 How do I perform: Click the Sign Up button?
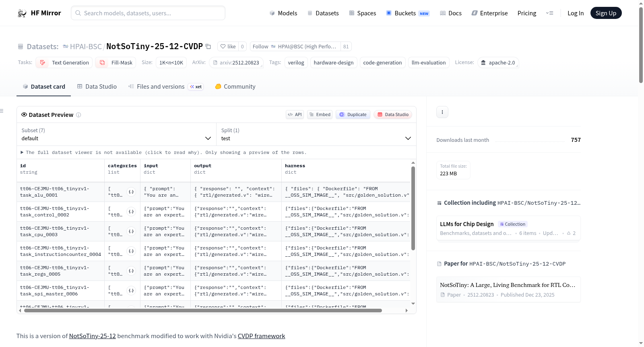tap(606, 13)
